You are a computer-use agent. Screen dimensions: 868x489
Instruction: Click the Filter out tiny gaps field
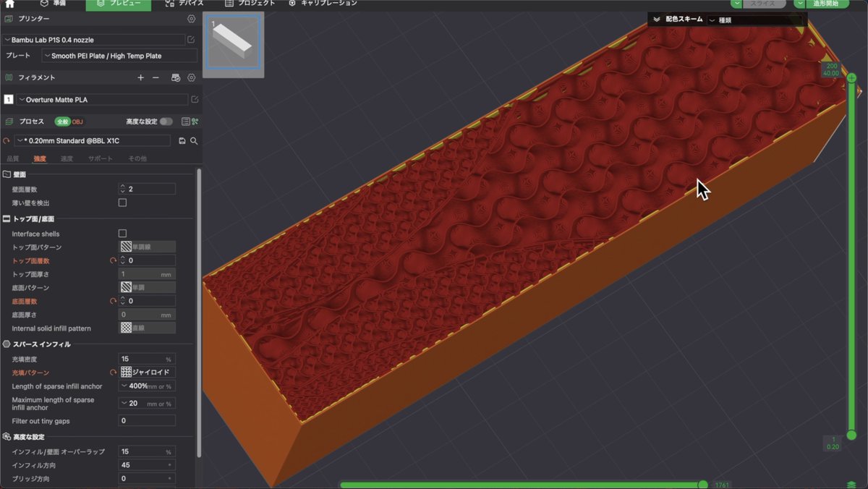(x=147, y=420)
